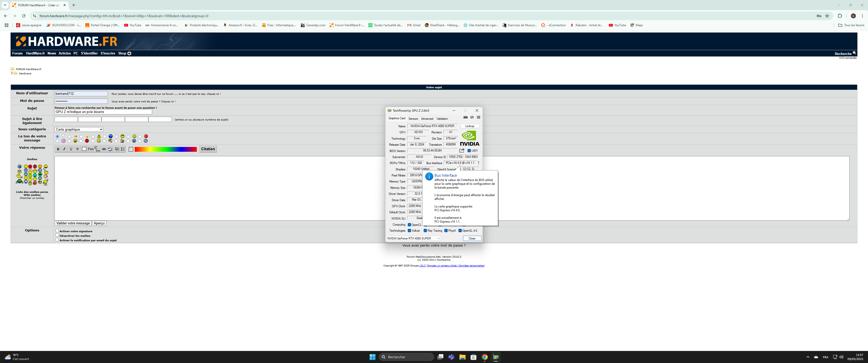Image resolution: width=868 pixels, height=363 pixels.
Task: Click the GPU-Z refresh icon
Action: 472,117
